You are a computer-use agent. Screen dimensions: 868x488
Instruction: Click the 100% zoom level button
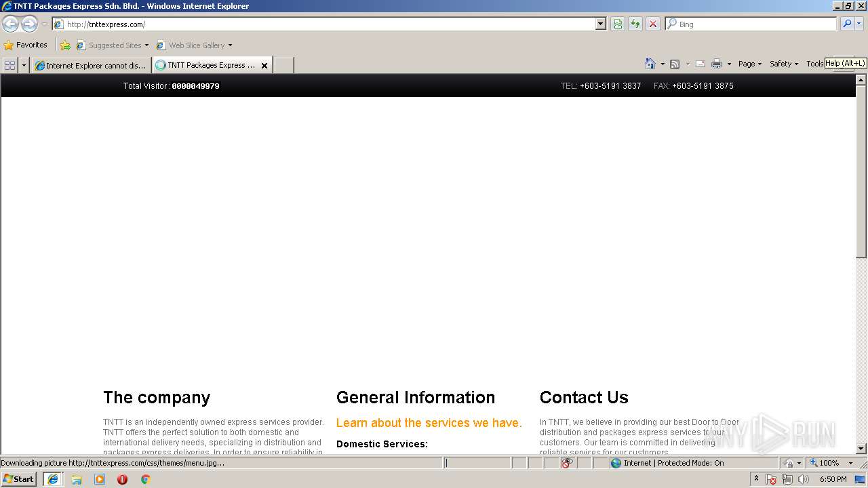[x=825, y=463]
